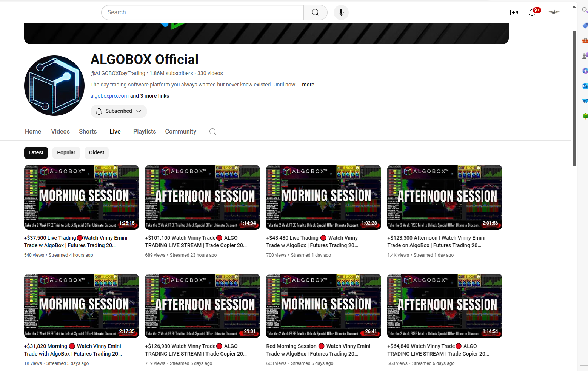
Task: Open '+$126,980 Watch Vinny Trade' video title
Action: click(x=196, y=350)
